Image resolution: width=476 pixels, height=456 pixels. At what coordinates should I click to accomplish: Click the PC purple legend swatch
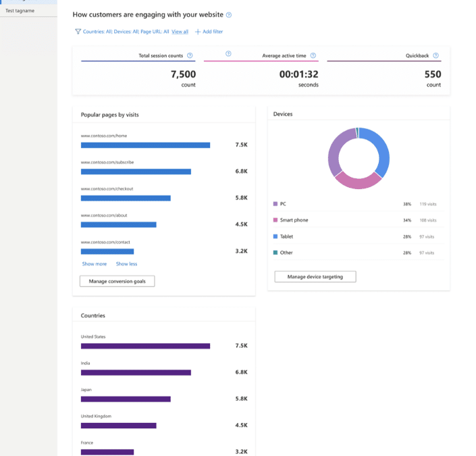(x=275, y=204)
